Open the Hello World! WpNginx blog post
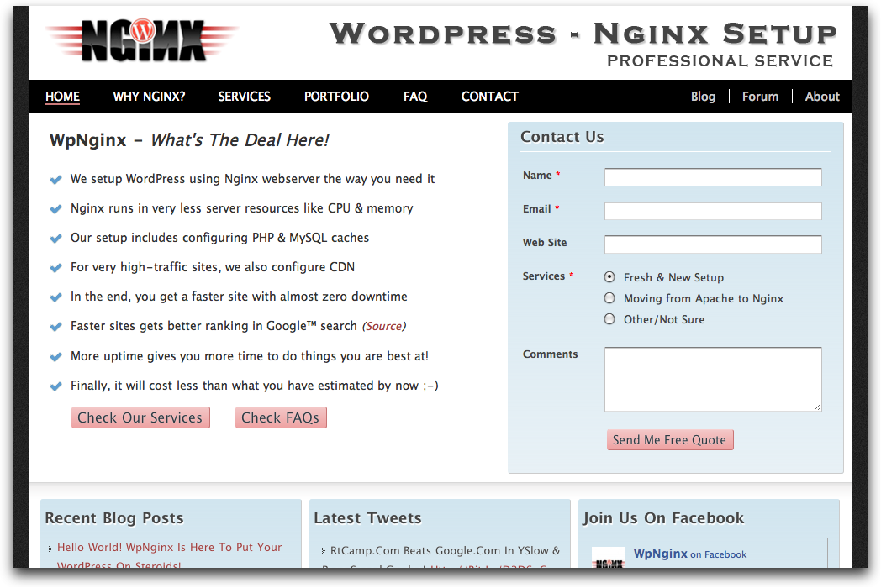881x588 pixels. click(x=169, y=555)
